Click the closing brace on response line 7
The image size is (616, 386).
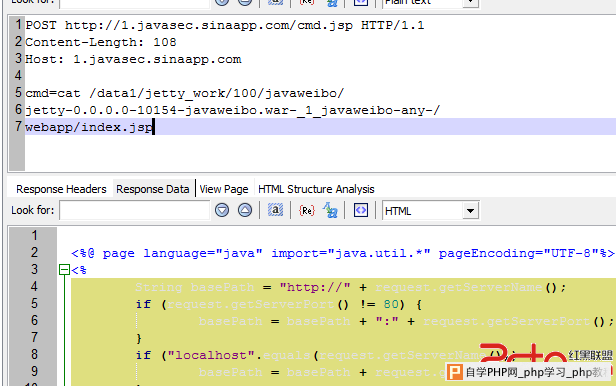[138, 338]
